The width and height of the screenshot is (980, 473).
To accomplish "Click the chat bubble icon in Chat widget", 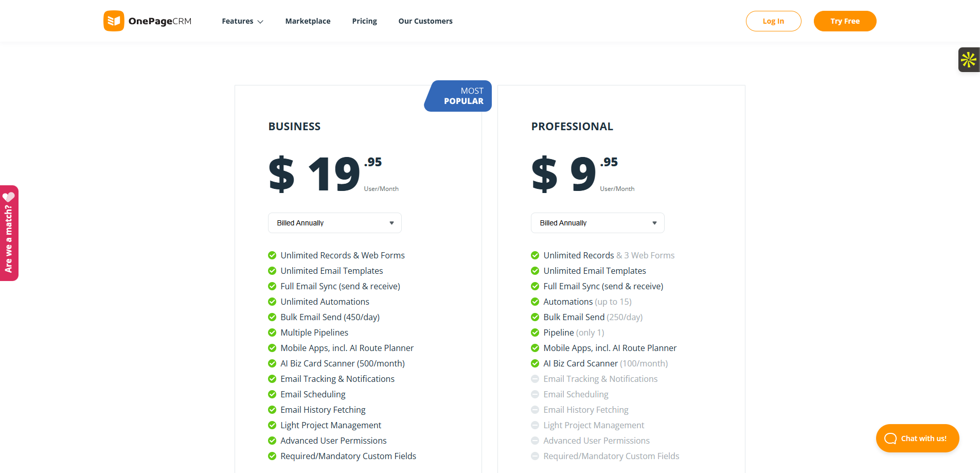I will pos(890,439).
